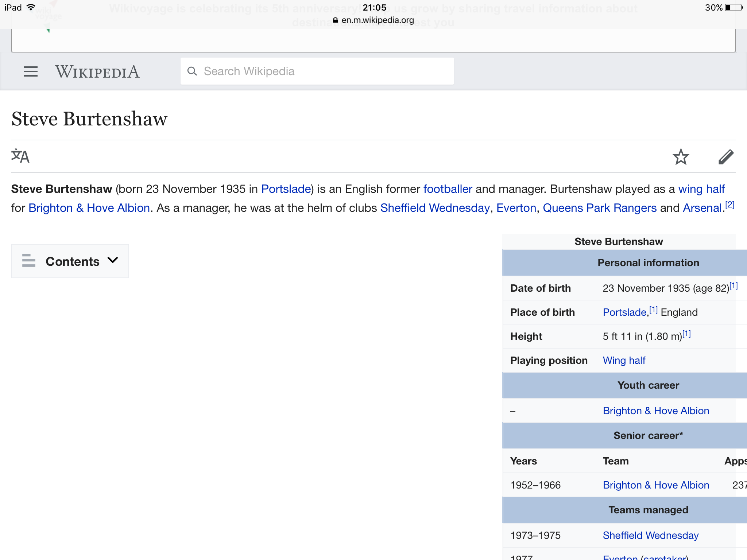Click the 21:05 clock in status bar

(374, 7)
